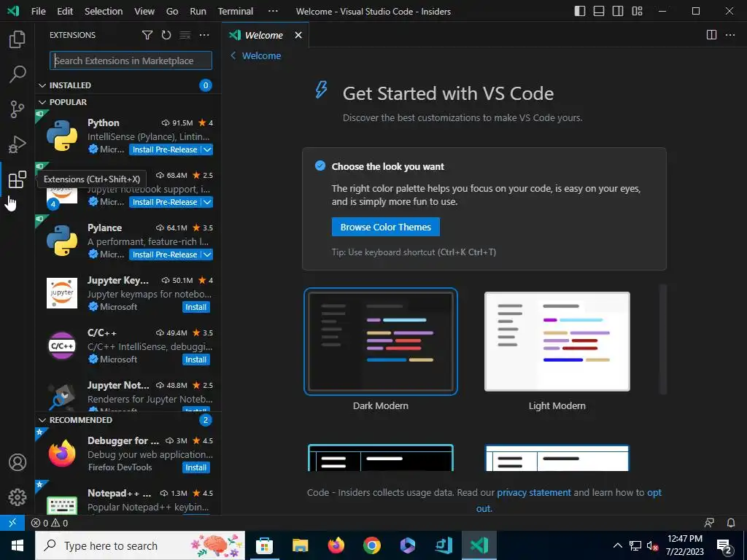Collapse the RECOMMENDED section
This screenshot has height=560, width=747.
tap(128, 420)
